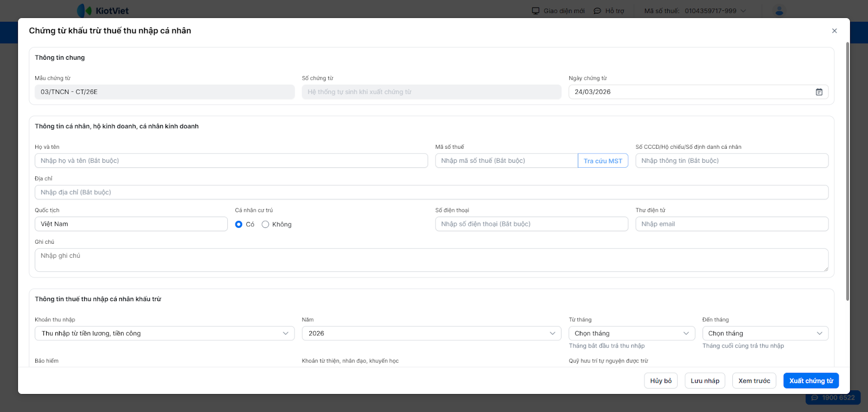868x412 pixels.
Task: Select the Có resident radio button
Action: [239, 224]
